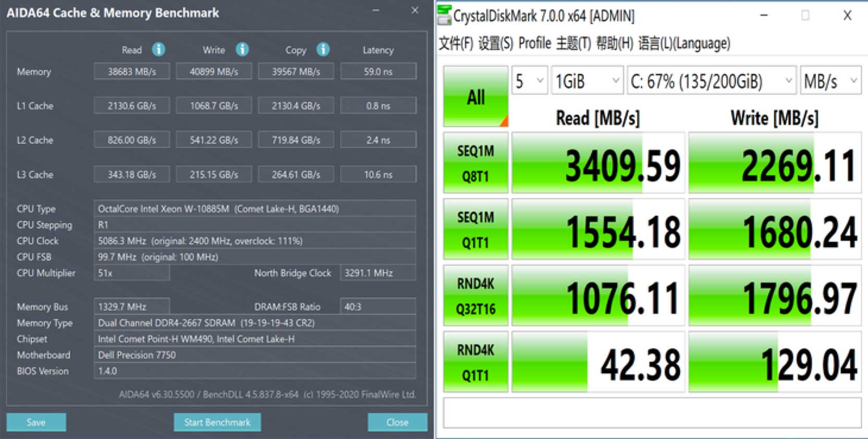868x439 pixels.
Task: Open the drive C: selection dropdown
Action: tap(711, 81)
